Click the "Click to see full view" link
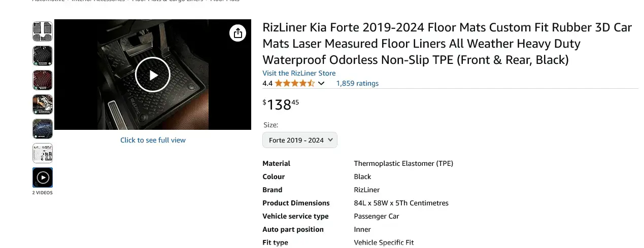 (153, 140)
